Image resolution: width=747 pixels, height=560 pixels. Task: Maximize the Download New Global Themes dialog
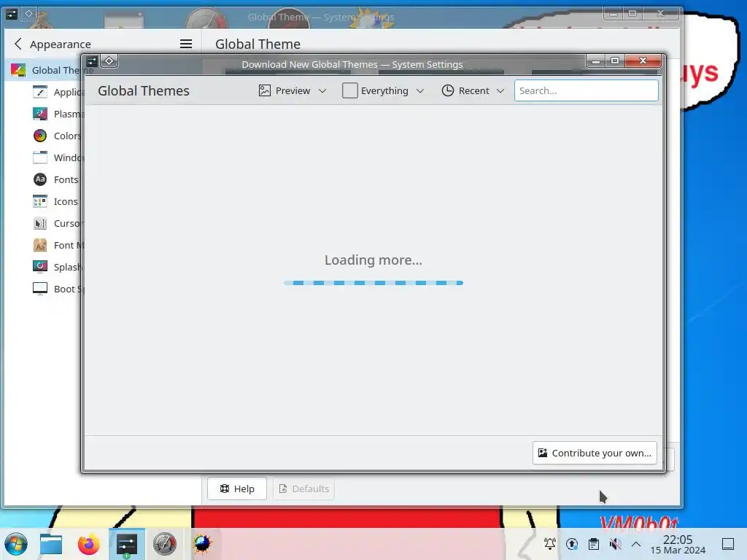[x=615, y=61]
